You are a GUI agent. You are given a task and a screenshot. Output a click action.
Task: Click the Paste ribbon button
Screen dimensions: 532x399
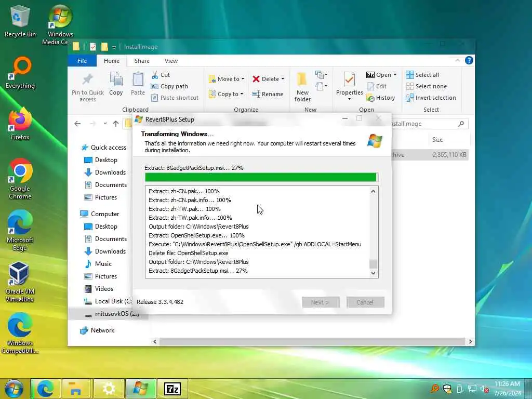click(138, 84)
